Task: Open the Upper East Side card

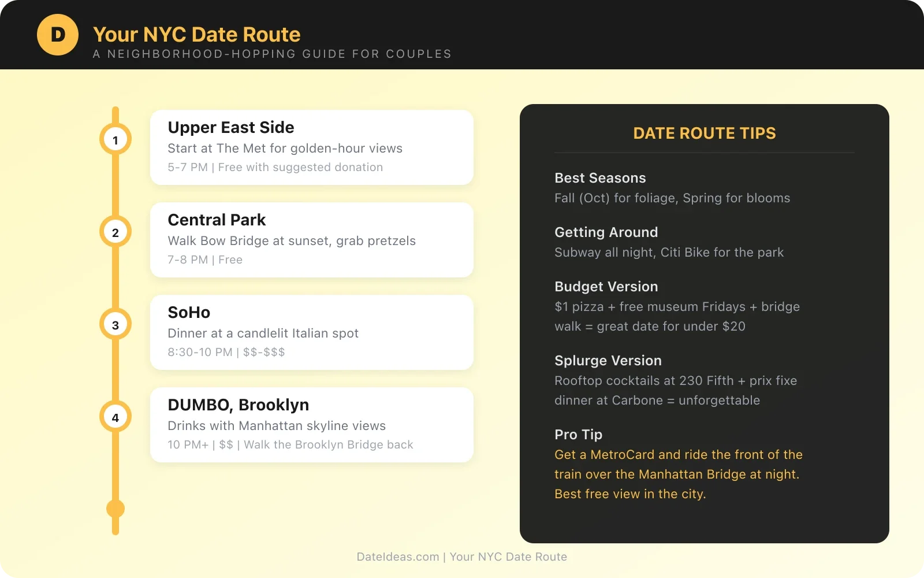Action: click(312, 147)
